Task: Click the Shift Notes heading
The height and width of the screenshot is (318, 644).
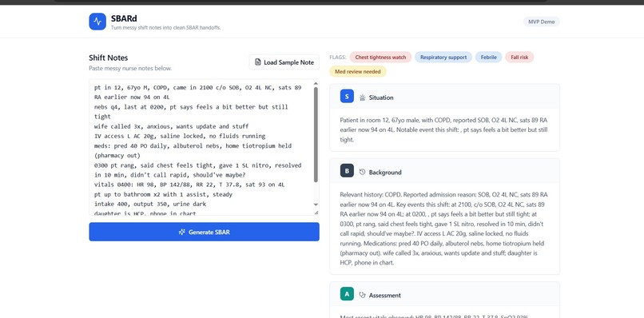Action: point(109,58)
